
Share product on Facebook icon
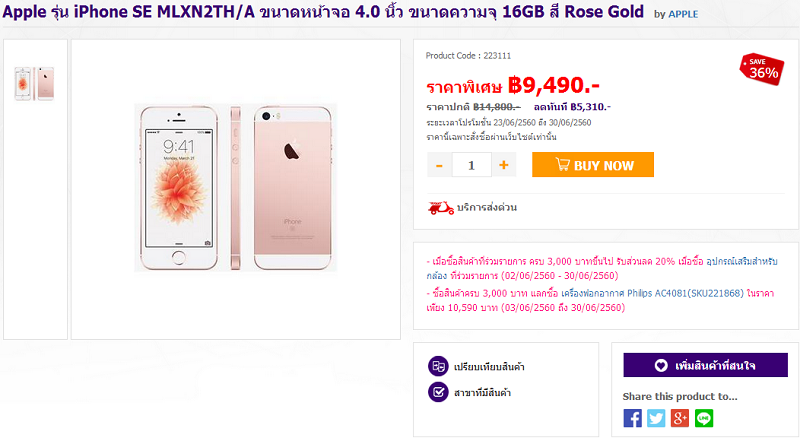(x=632, y=418)
